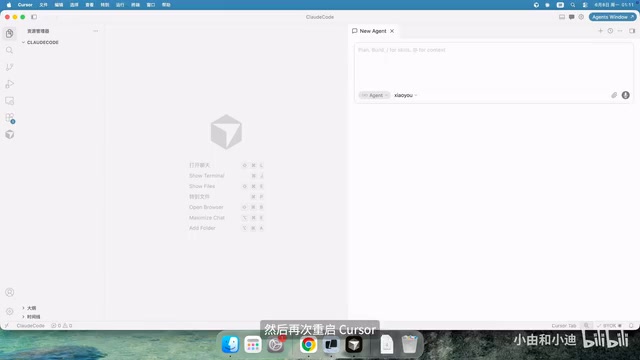Click the agent prompt input field
The height and width of the screenshot is (360, 640).
click(493, 65)
